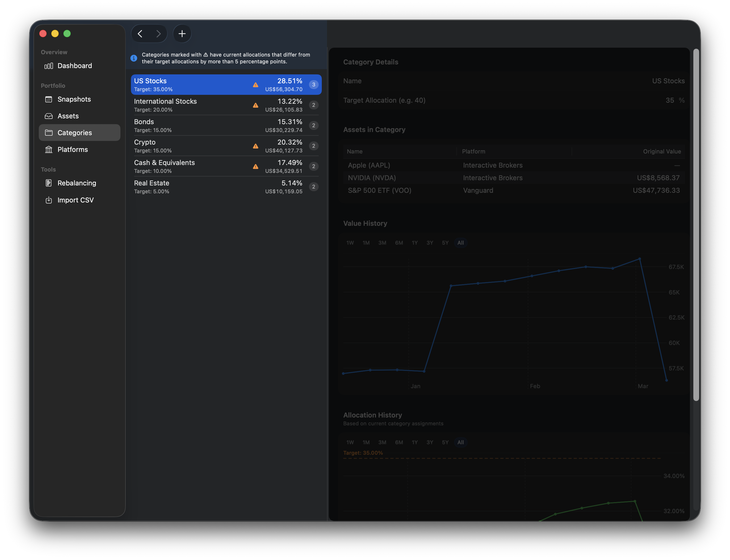Open Import CSV from its download icon
This screenshot has width=730, height=560.
[x=49, y=200]
